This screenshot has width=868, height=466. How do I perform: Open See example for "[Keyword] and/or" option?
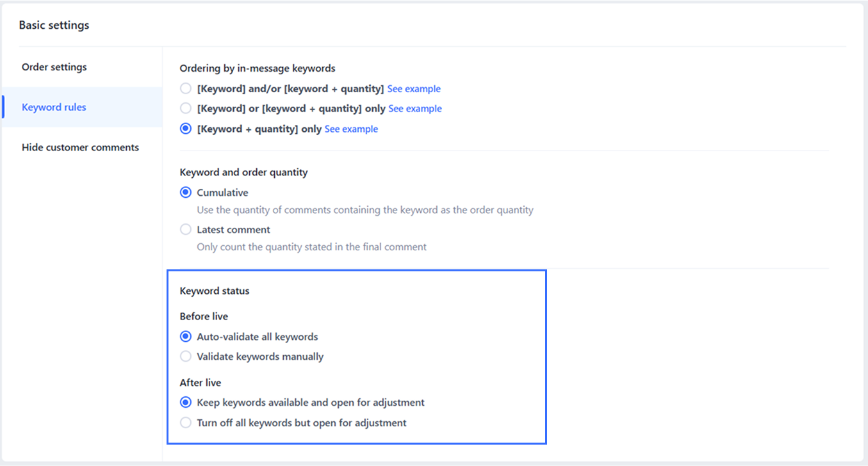(x=414, y=88)
